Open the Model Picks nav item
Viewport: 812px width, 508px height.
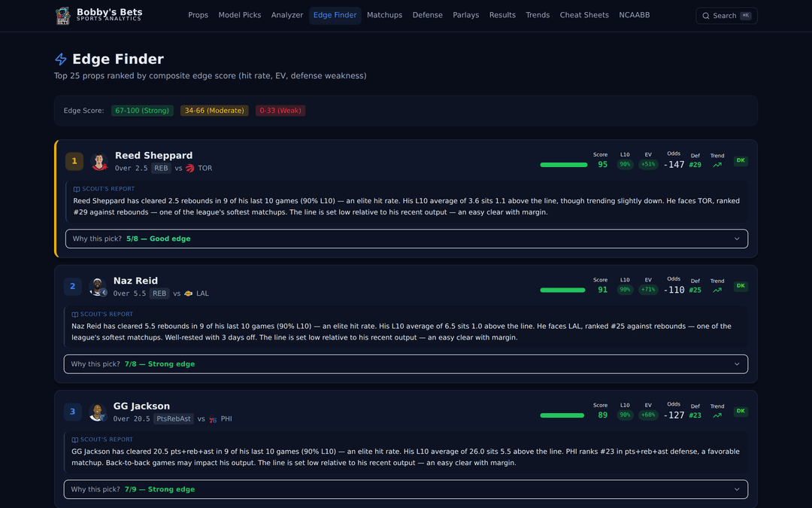[x=240, y=16]
